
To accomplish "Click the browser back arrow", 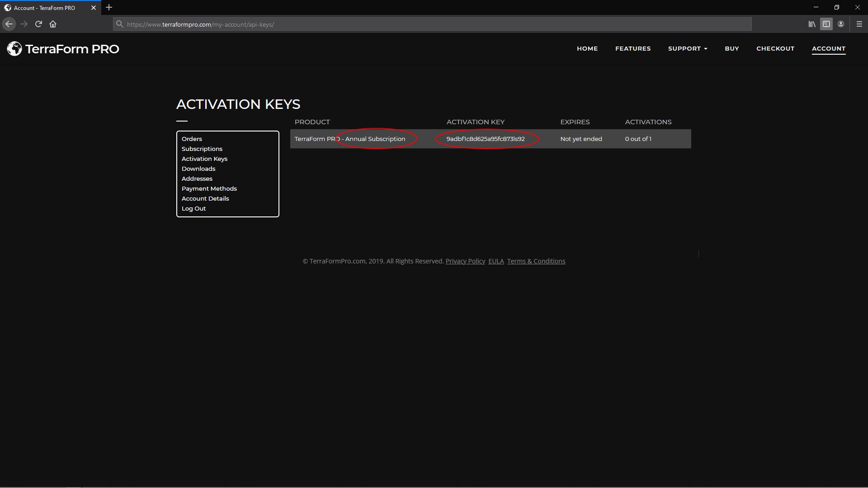I will [9, 24].
